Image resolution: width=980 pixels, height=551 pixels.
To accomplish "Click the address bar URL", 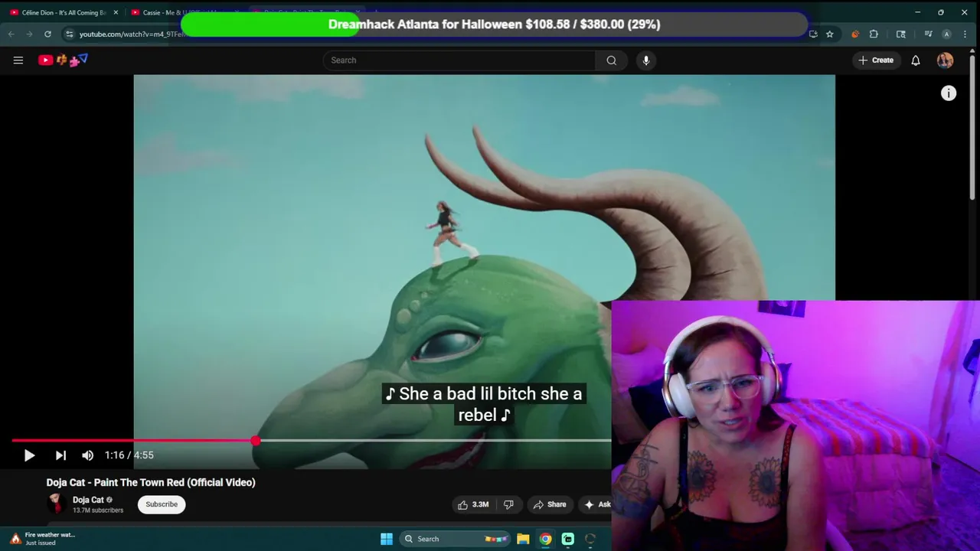I will pos(132,34).
